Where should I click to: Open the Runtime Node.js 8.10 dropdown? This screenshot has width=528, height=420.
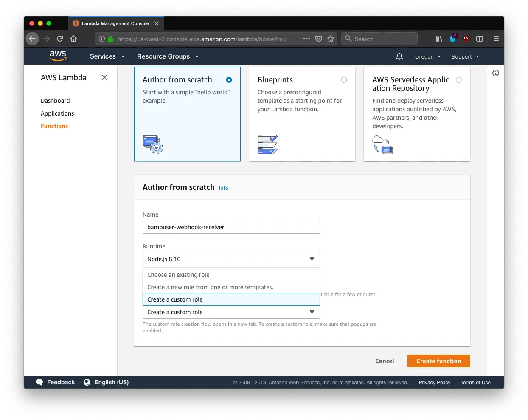(x=231, y=259)
